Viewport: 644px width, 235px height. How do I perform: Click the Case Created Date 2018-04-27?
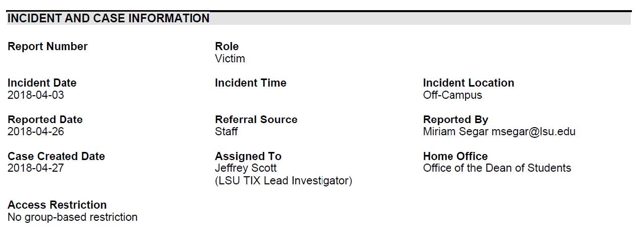tap(36, 168)
